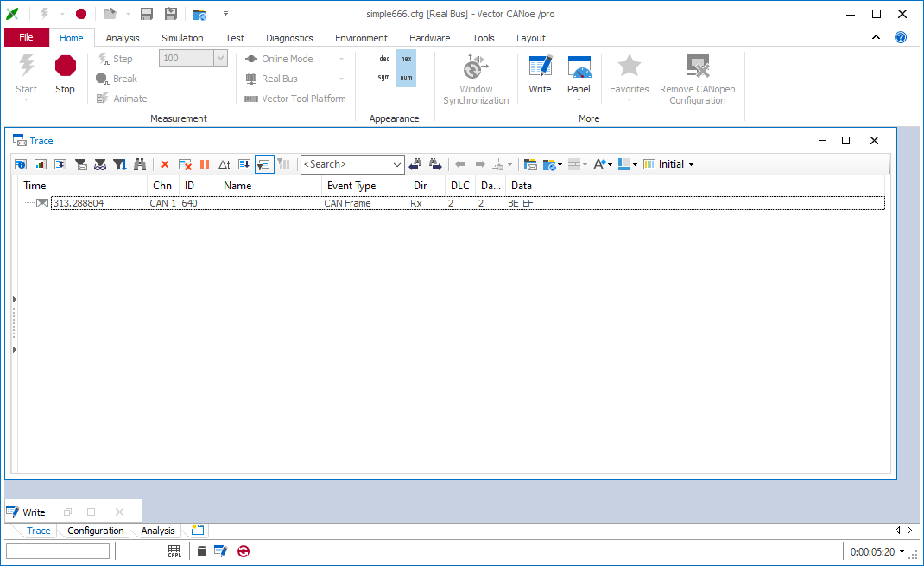This screenshot has height=566, width=924.
Task: Select the CAN frame row with ID 640
Action: tap(345, 203)
